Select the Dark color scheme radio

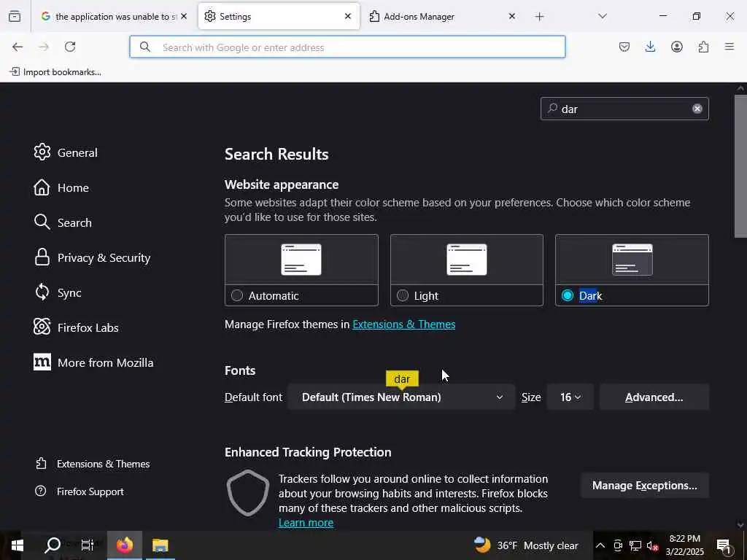[568, 296]
